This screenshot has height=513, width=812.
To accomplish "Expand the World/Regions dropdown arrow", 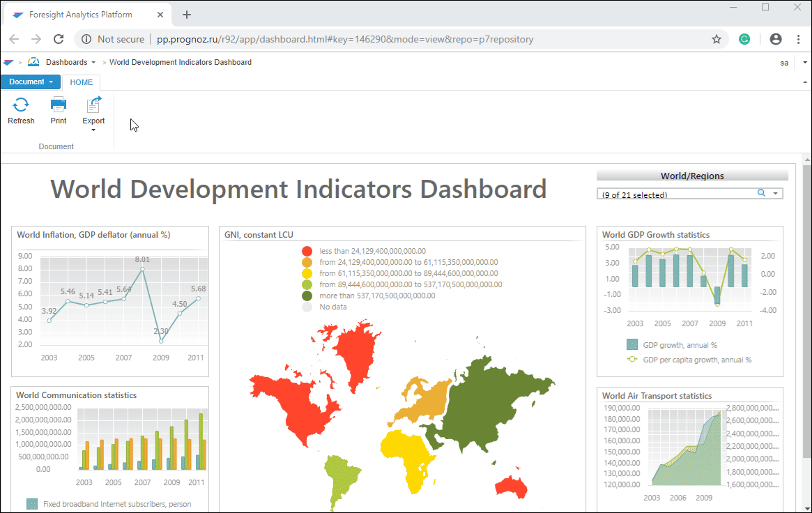I will (775, 194).
